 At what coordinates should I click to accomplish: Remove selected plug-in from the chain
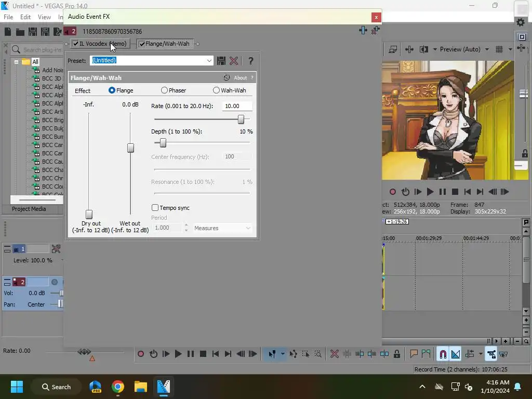375,30
